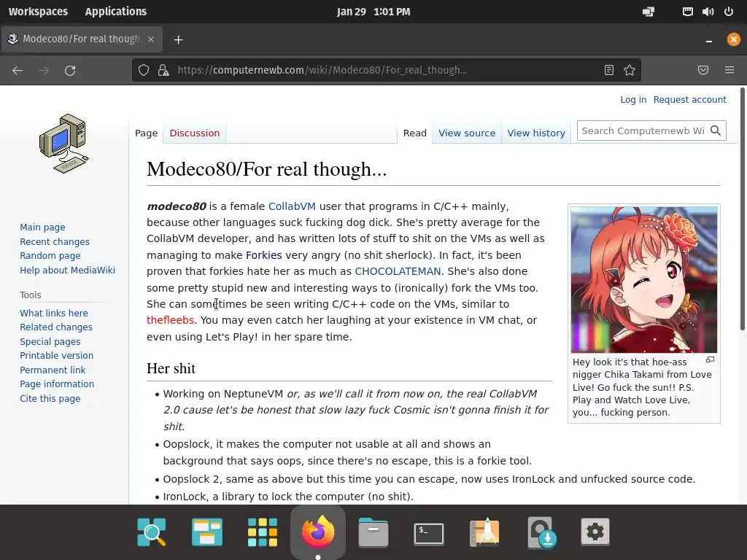Click the date and time in top bar
The width and height of the screenshot is (747, 560).
click(x=373, y=12)
